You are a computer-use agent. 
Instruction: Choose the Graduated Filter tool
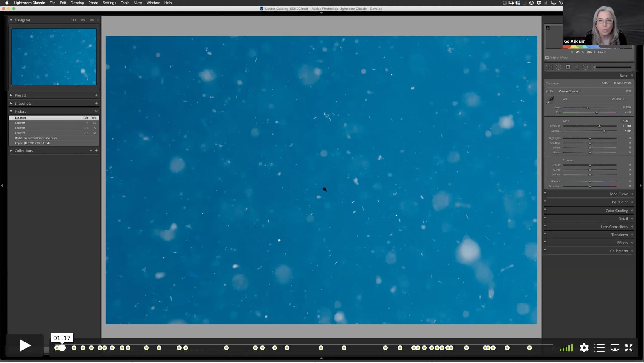tap(577, 67)
